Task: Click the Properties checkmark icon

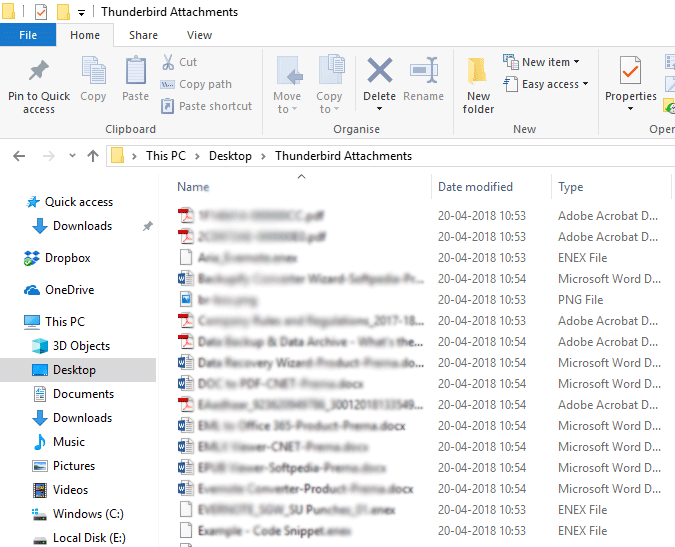Action: point(630,70)
